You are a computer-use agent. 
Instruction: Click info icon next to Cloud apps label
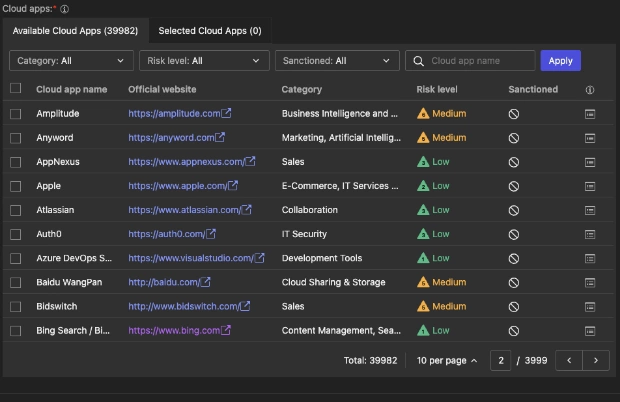point(64,9)
